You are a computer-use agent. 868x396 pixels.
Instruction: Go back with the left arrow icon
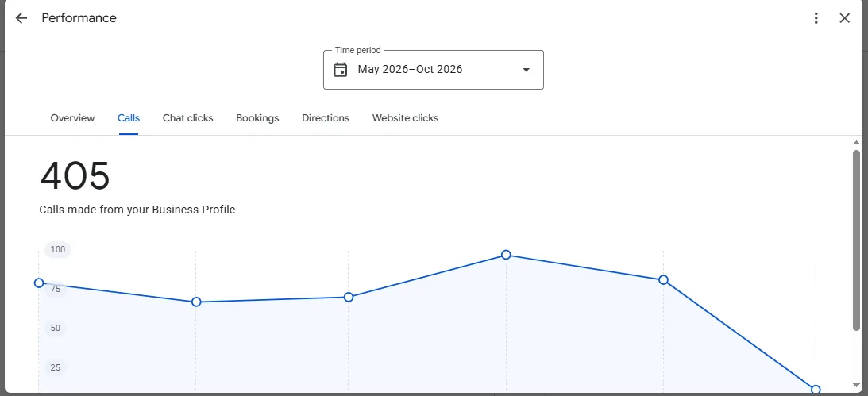[x=21, y=18]
